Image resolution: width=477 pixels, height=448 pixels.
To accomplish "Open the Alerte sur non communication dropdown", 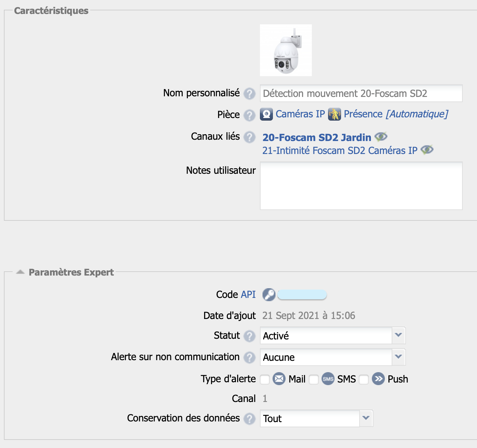I will 333,357.
